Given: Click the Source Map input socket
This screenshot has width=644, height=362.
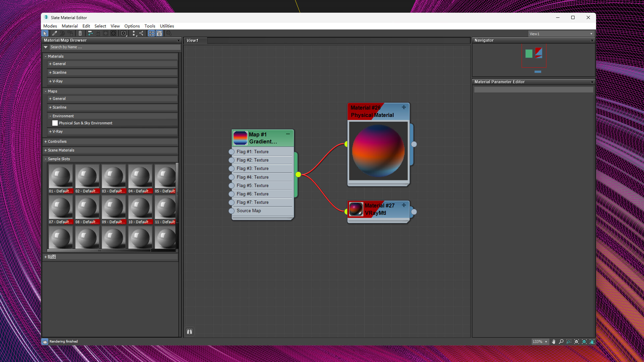Looking at the screenshot, I should pyautogui.click(x=231, y=211).
